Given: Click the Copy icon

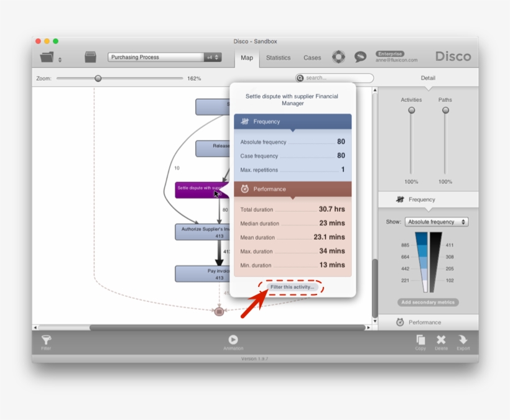Looking at the screenshot, I should (420, 340).
